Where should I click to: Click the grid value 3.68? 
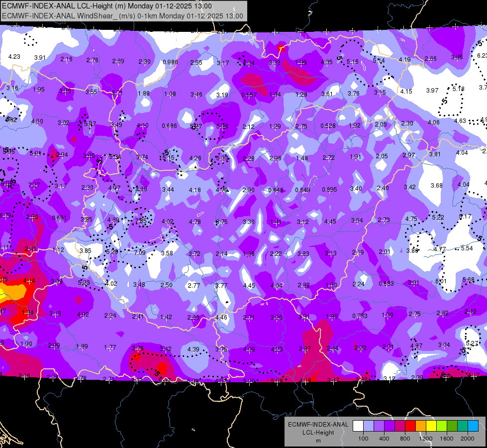pos(436,185)
